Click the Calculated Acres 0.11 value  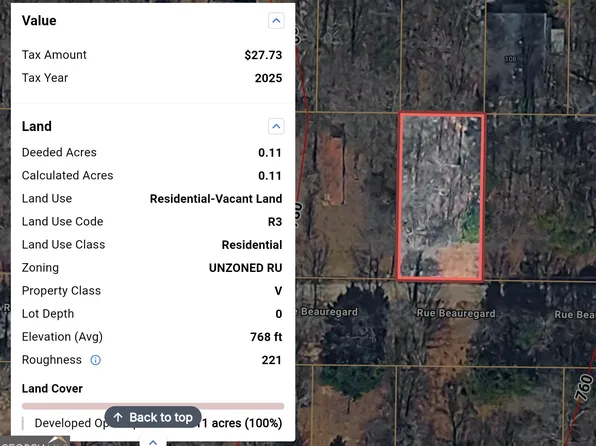pos(270,176)
